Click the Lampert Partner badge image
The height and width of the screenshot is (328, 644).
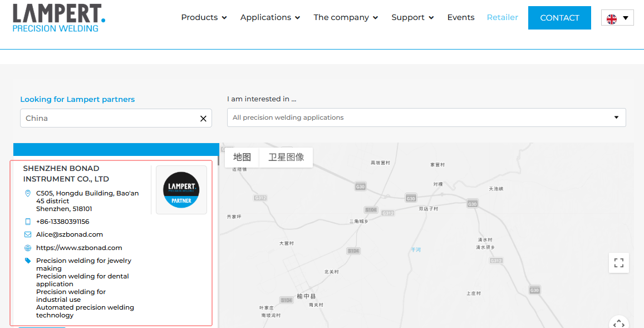[x=181, y=190]
